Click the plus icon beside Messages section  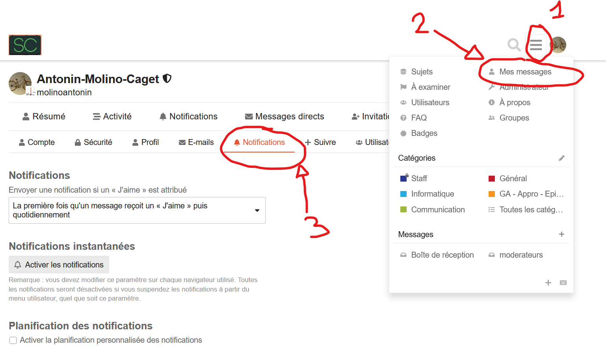pos(561,234)
